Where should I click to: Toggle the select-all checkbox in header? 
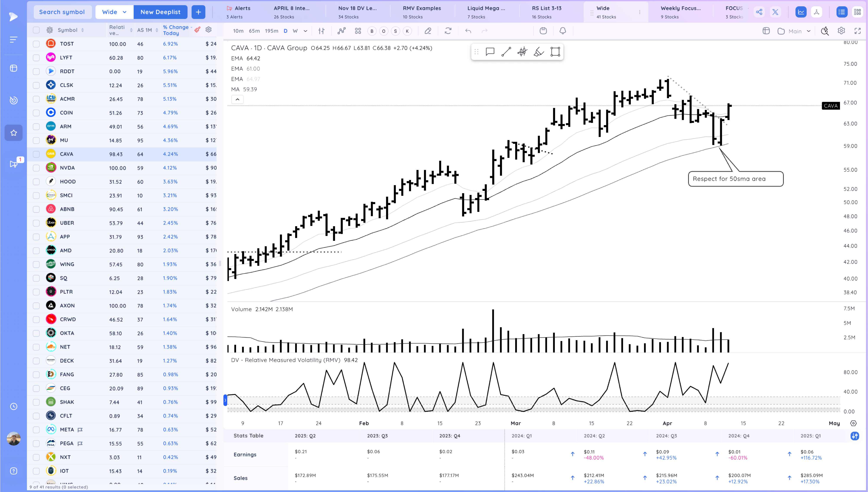(x=36, y=30)
